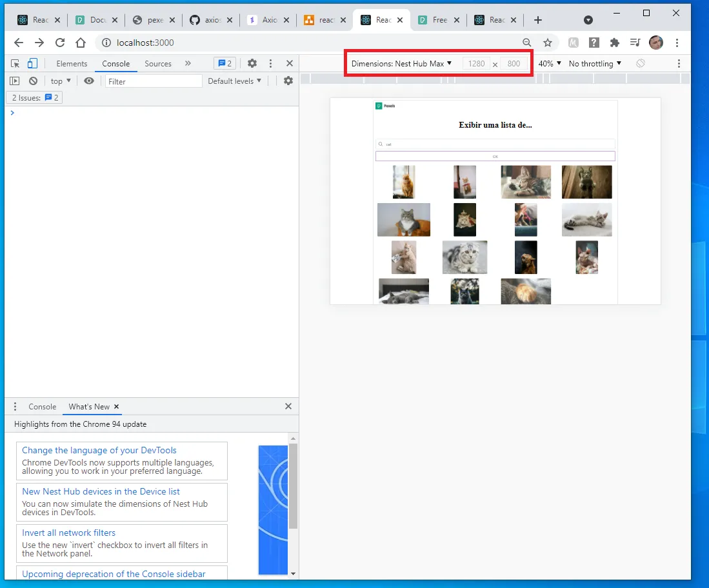Screen dimensions: 709x588
Task: Open Console settings gear
Action: pyautogui.click(x=288, y=81)
